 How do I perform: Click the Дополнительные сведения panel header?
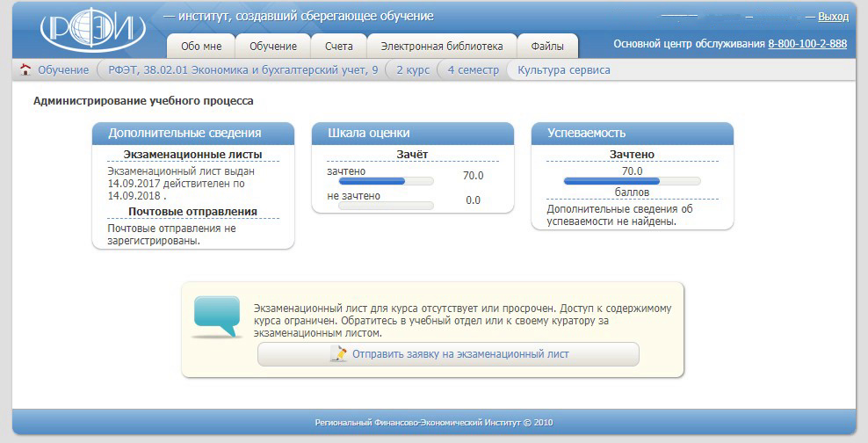coord(192,133)
